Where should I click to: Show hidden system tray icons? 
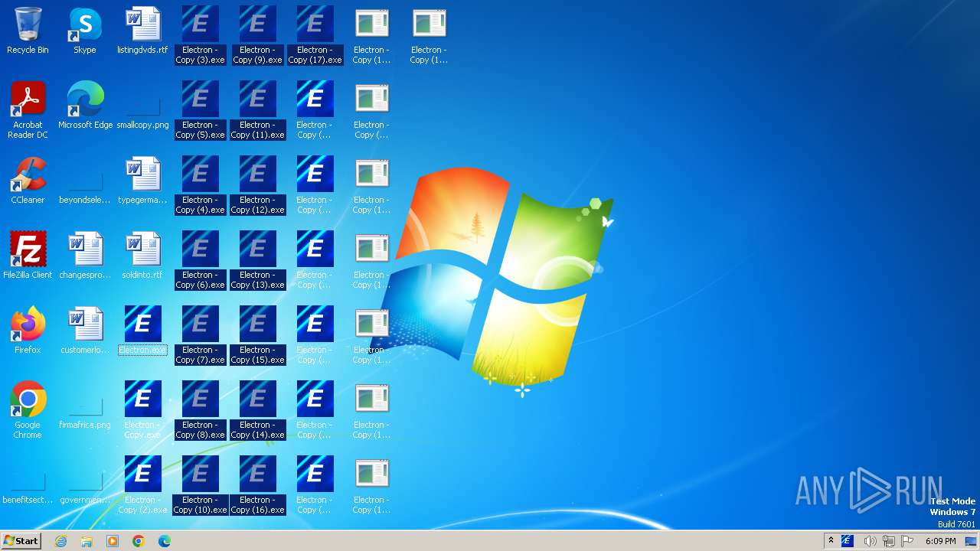tap(831, 541)
